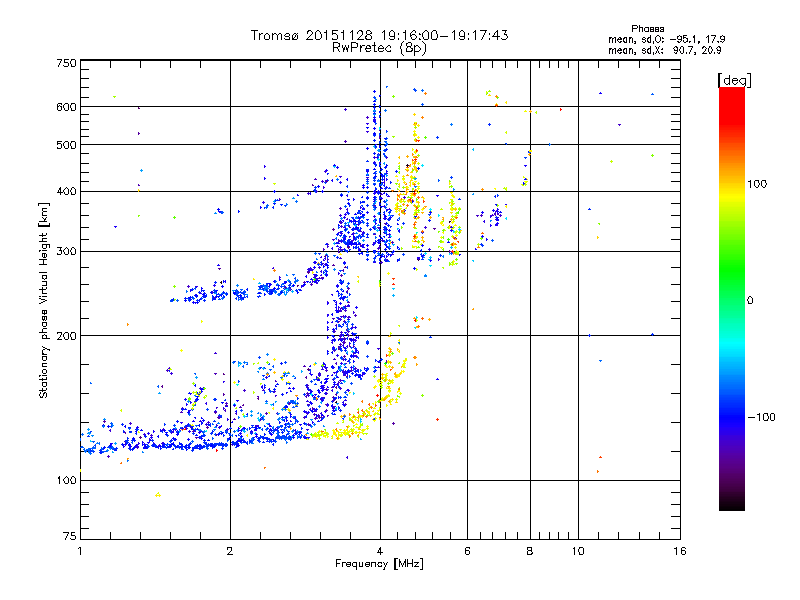Click colorbar tick label '0'
This screenshot has height=600, width=800.
(749, 301)
